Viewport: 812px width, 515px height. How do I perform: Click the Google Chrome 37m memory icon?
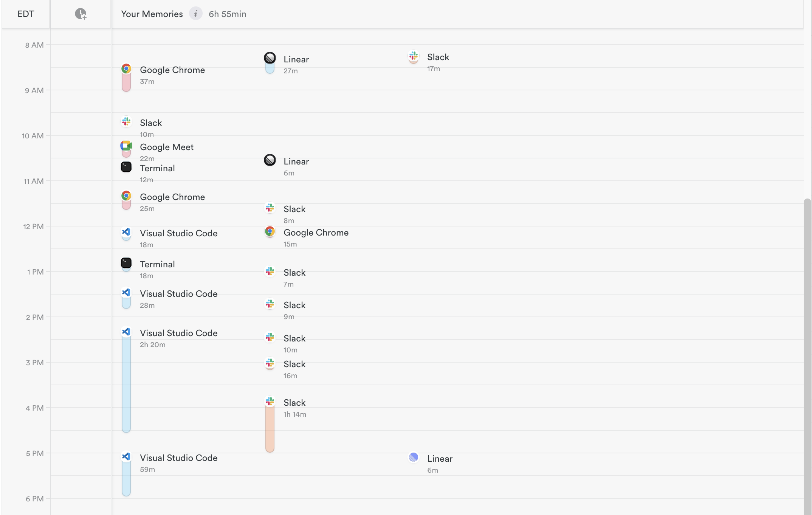126,69
